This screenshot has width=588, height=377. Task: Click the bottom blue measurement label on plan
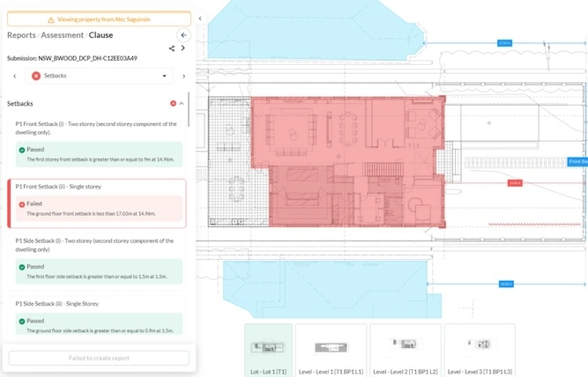[x=506, y=284]
